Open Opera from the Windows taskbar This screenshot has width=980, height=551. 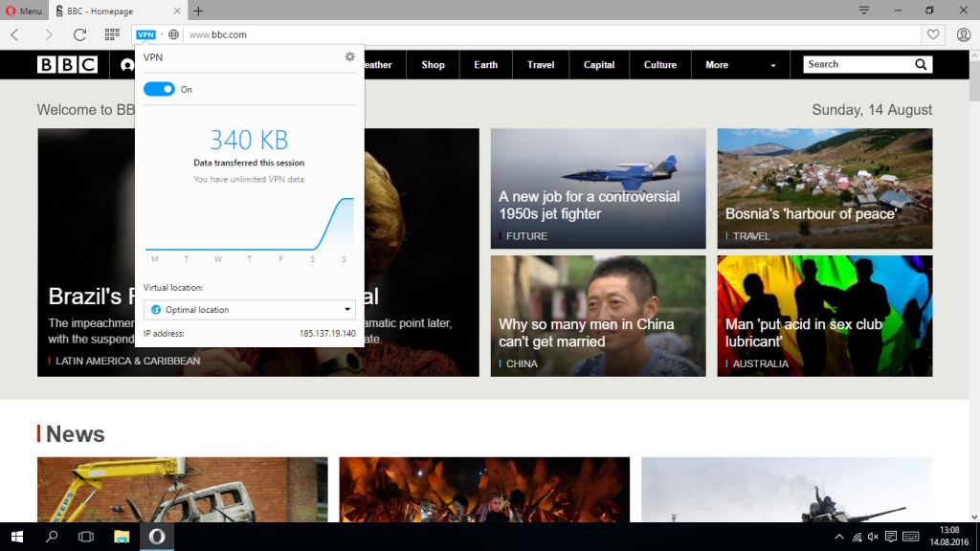[x=156, y=537]
